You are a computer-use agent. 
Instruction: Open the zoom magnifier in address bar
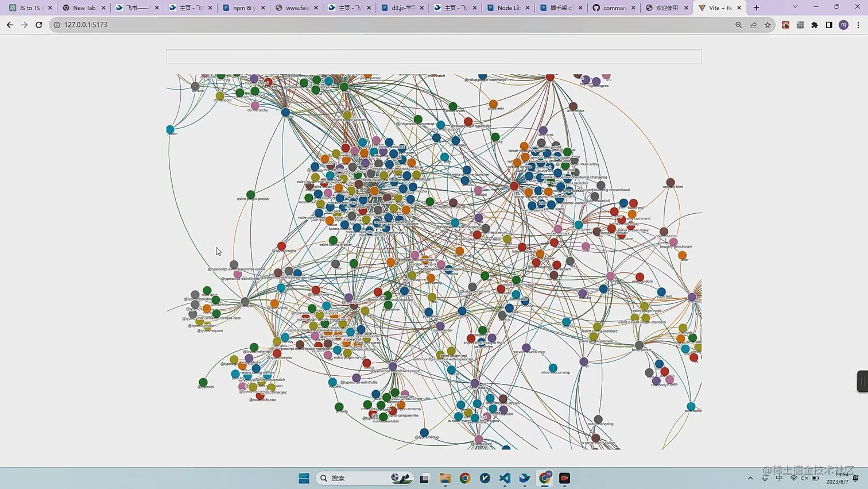tap(738, 25)
